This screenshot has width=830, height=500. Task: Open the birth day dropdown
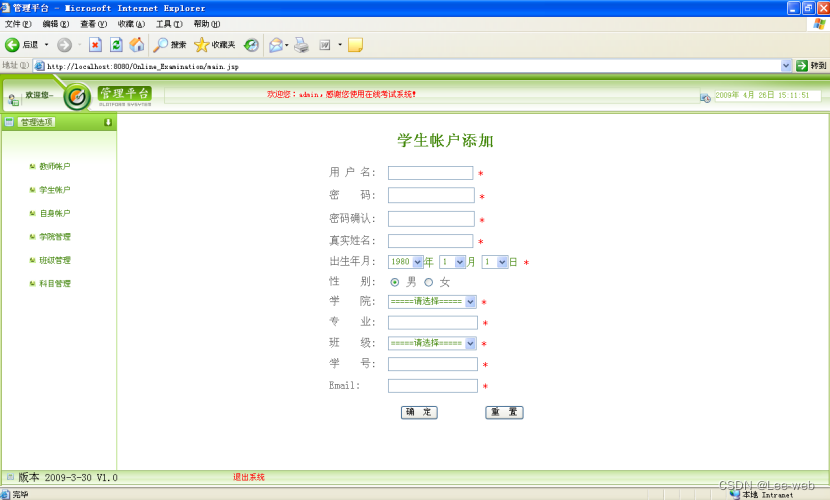pyautogui.click(x=495, y=262)
